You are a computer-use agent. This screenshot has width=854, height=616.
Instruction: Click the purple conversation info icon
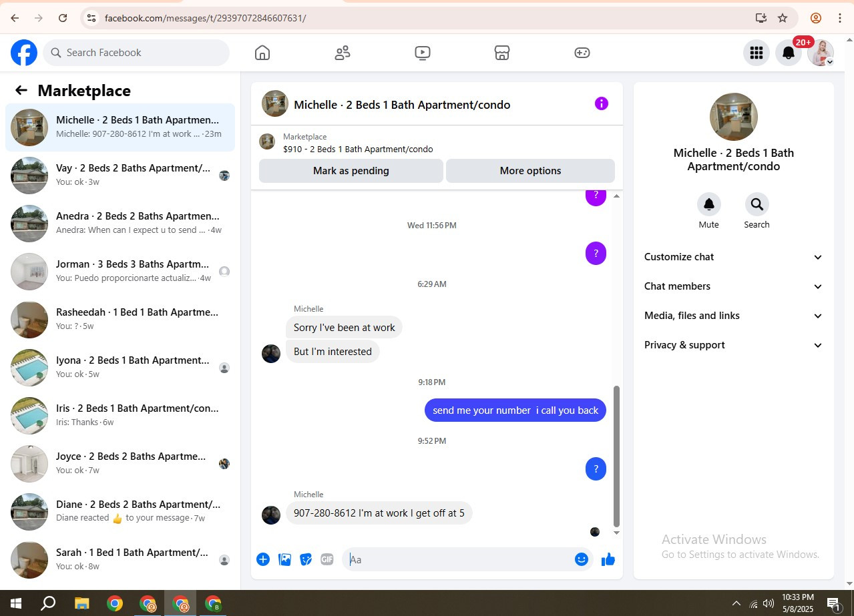pyautogui.click(x=602, y=103)
